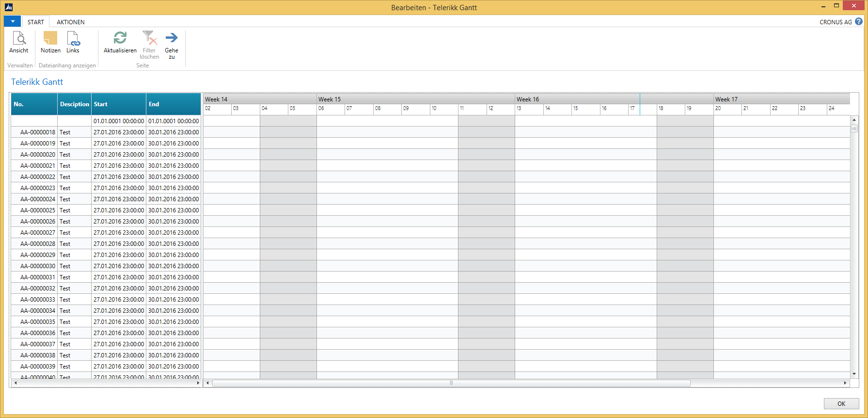
Task: Select day 06 in the timeline header
Action: pyautogui.click(x=331, y=109)
